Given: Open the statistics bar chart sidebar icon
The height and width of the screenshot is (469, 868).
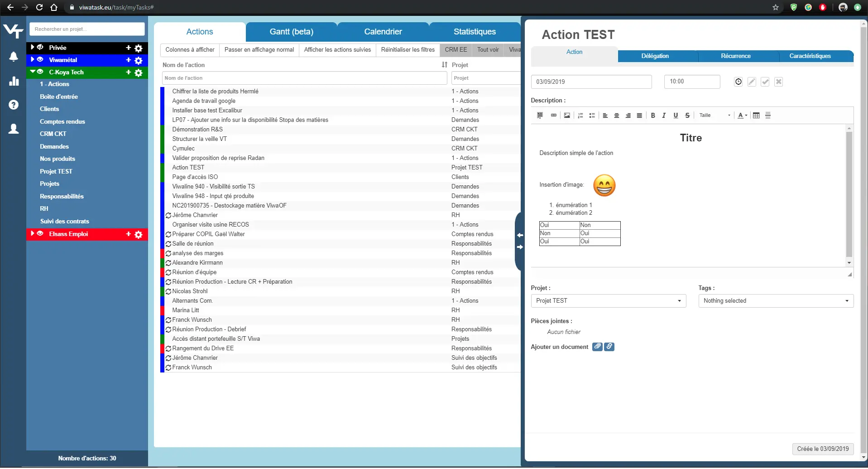Looking at the screenshot, I should pos(14,81).
